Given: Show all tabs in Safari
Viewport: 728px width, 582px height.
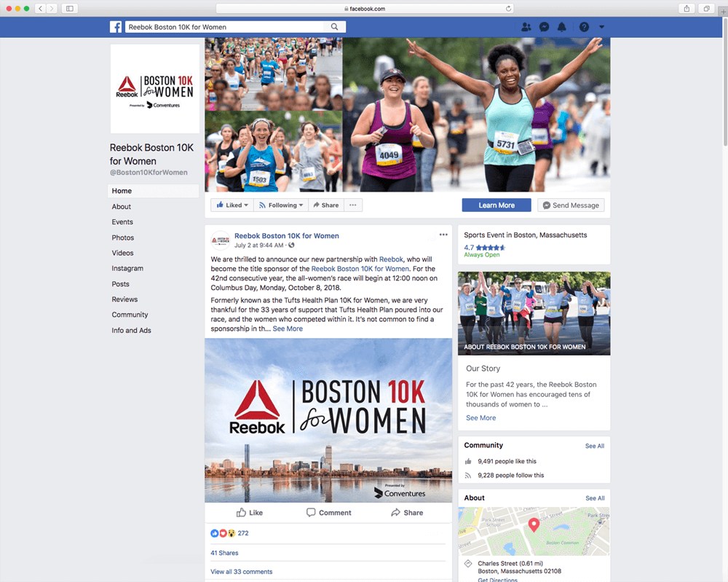Looking at the screenshot, I should (x=706, y=8).
